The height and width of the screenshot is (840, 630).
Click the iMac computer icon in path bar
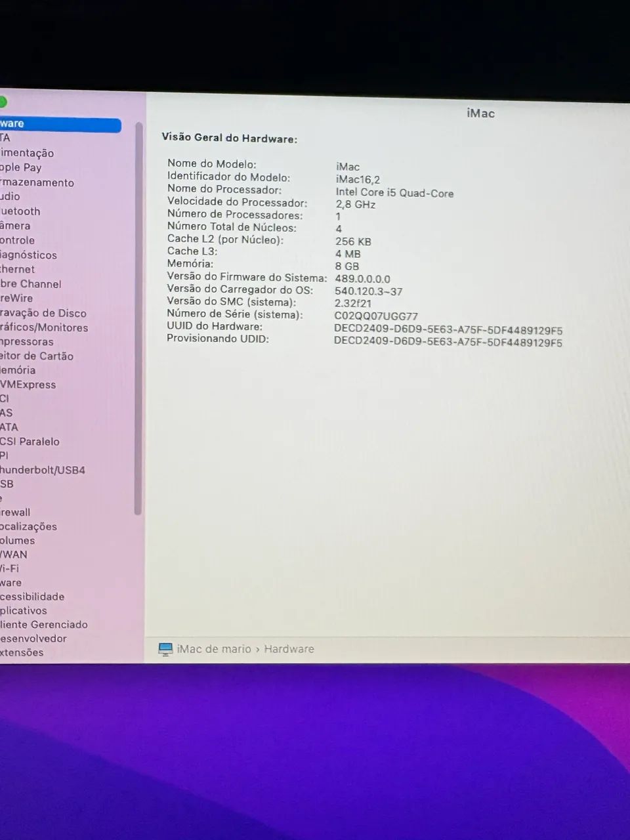pos(165,649)
